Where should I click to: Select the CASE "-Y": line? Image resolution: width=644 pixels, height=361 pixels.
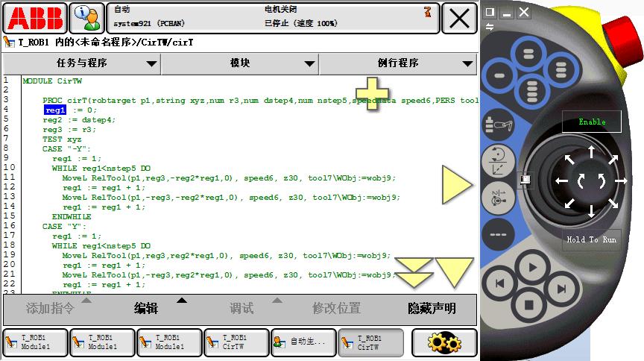tap(66, 149)
